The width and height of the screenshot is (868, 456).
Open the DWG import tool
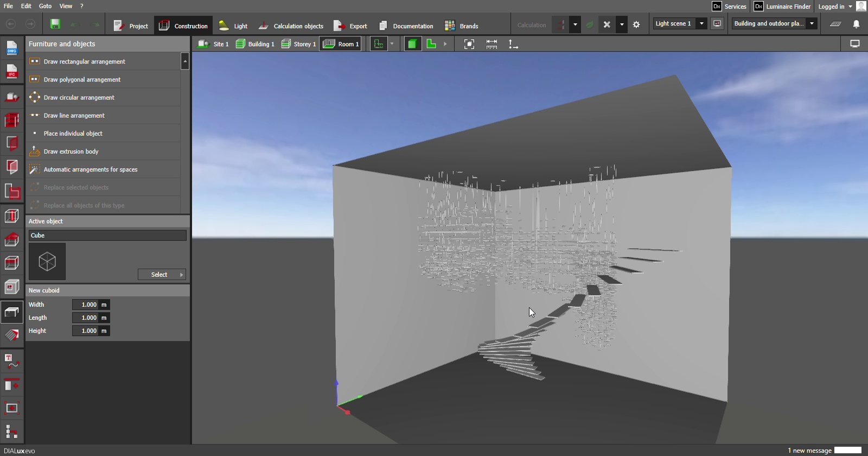click(11, 48)
